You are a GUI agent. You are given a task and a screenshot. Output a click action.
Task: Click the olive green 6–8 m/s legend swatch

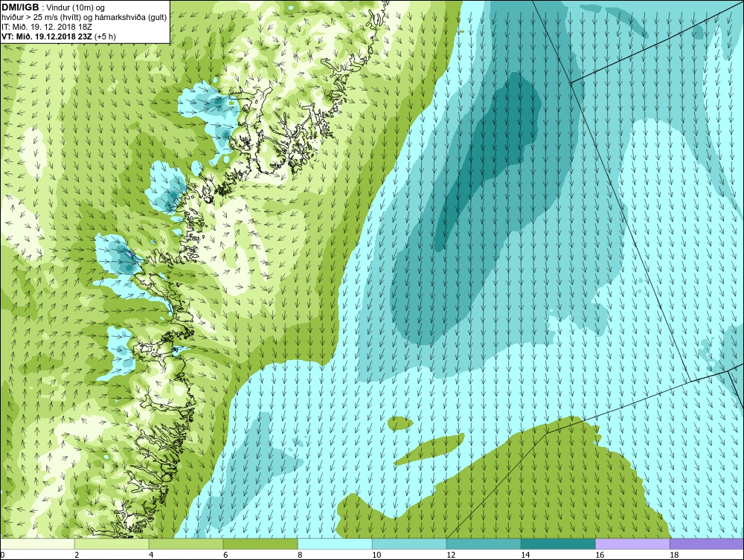[x=260, y=544]
